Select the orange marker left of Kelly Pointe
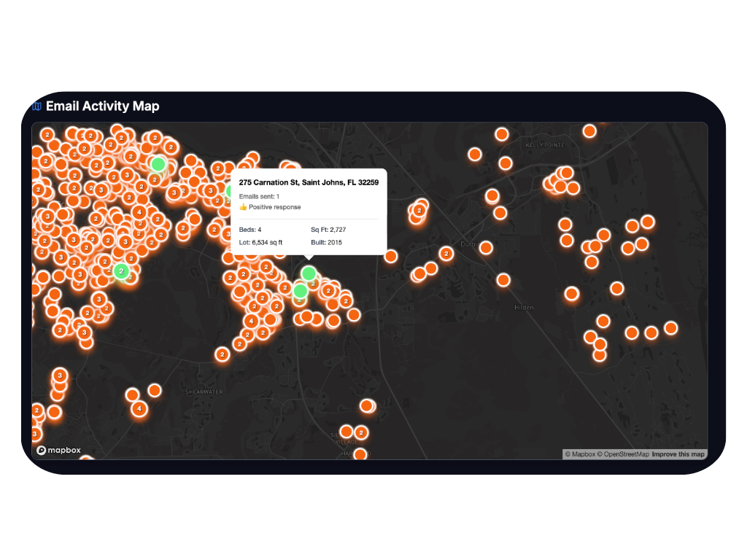 click(x=502, y=134)
